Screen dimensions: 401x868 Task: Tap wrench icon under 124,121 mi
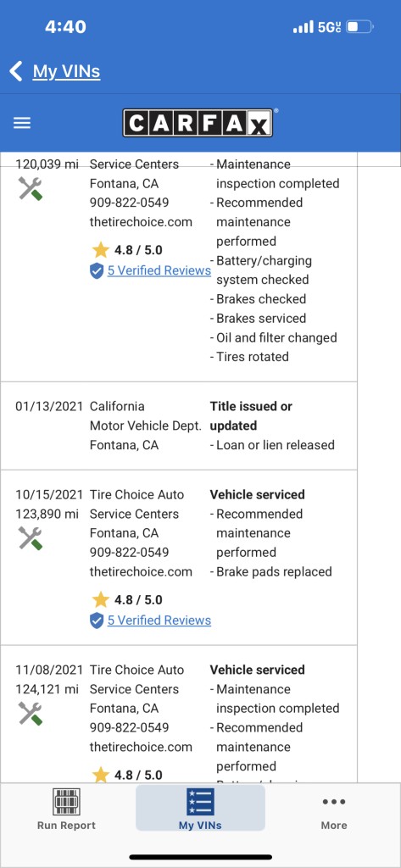[30, 713]
